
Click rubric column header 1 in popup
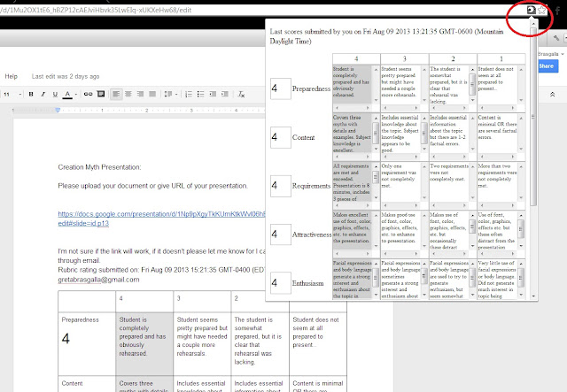click(501, 58)
